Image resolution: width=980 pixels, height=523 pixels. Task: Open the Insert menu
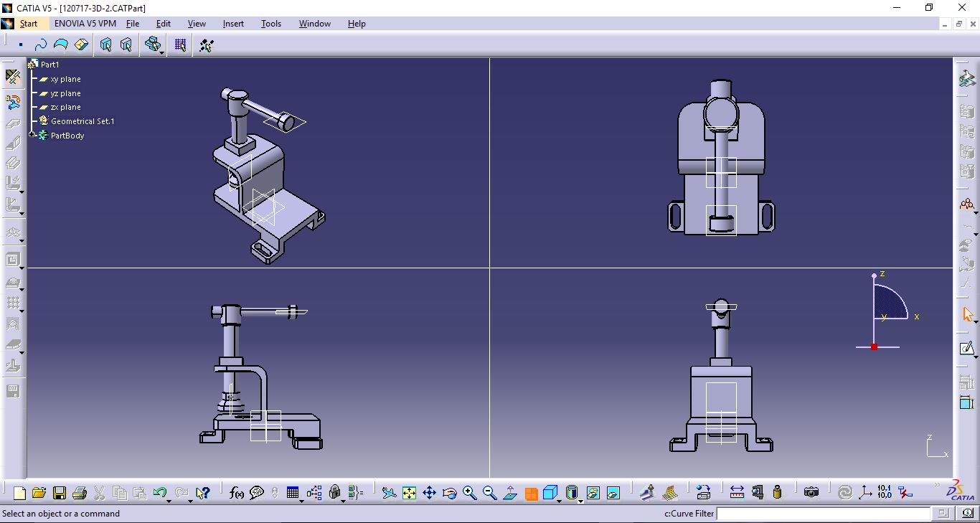coord(233,23)
